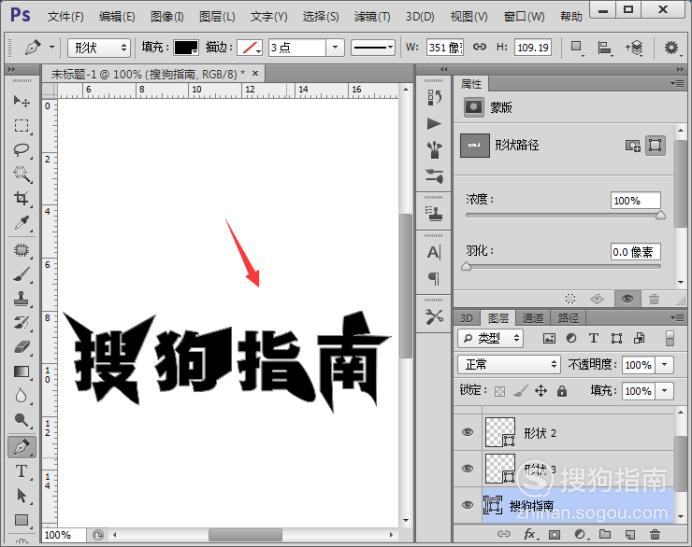692x547 pixels.
Task: Toggle lock position
Action: pos(541,391)
